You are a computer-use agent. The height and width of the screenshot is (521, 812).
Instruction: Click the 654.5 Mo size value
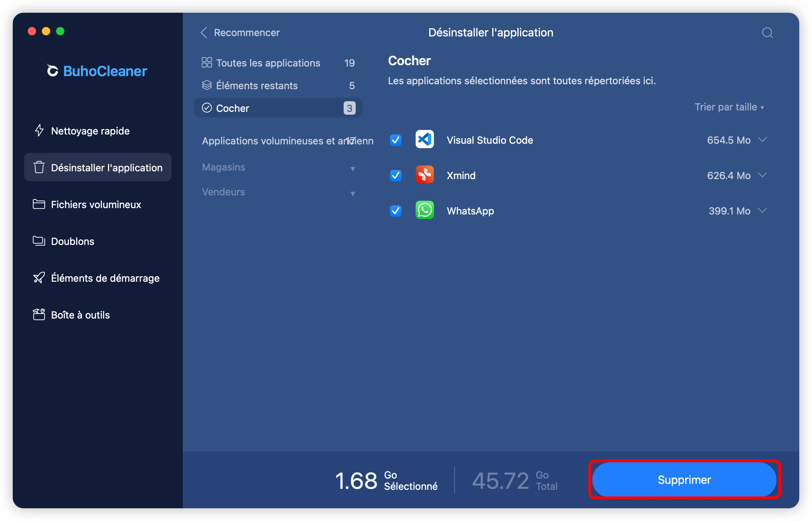click(x=729, y=140)
